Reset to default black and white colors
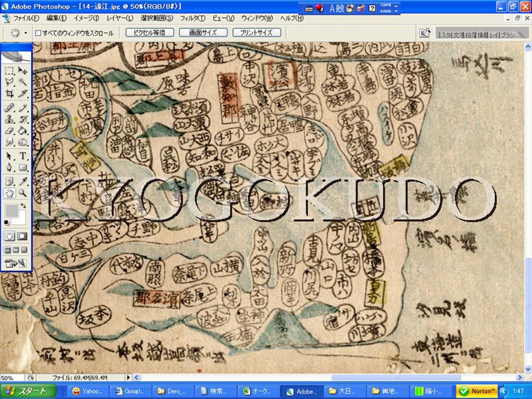The height and width of the screenshot is (399, 532). 6,222
